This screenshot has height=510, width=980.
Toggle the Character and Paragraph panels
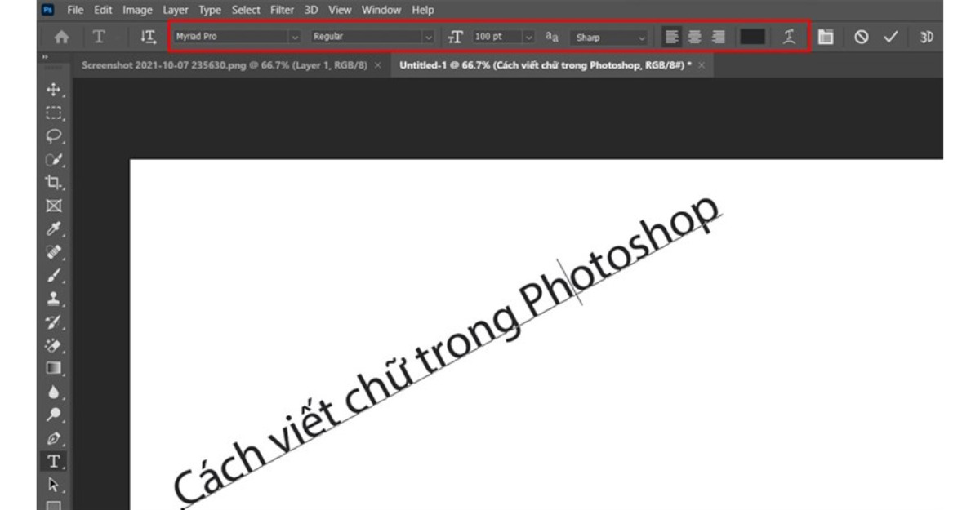click(x=826, y=37)
